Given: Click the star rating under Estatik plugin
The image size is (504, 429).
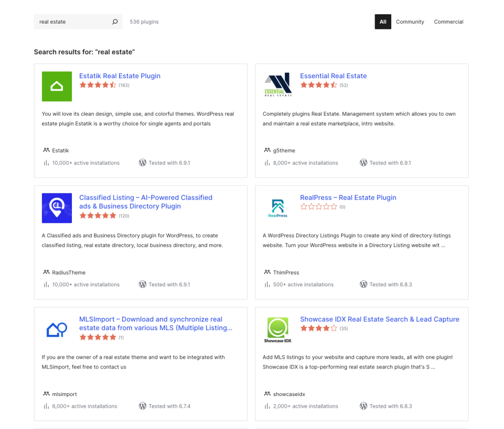Looking at the screenshot, I should (98, 85).
